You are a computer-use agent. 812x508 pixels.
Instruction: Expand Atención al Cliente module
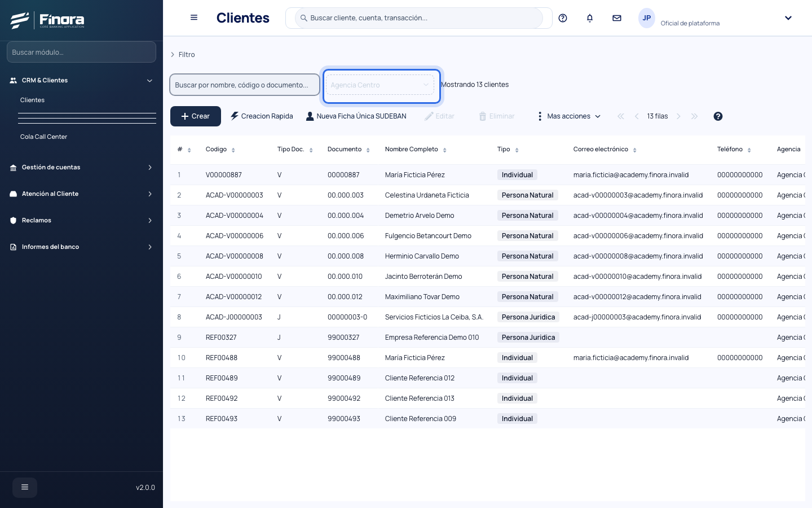pos(81,194)
